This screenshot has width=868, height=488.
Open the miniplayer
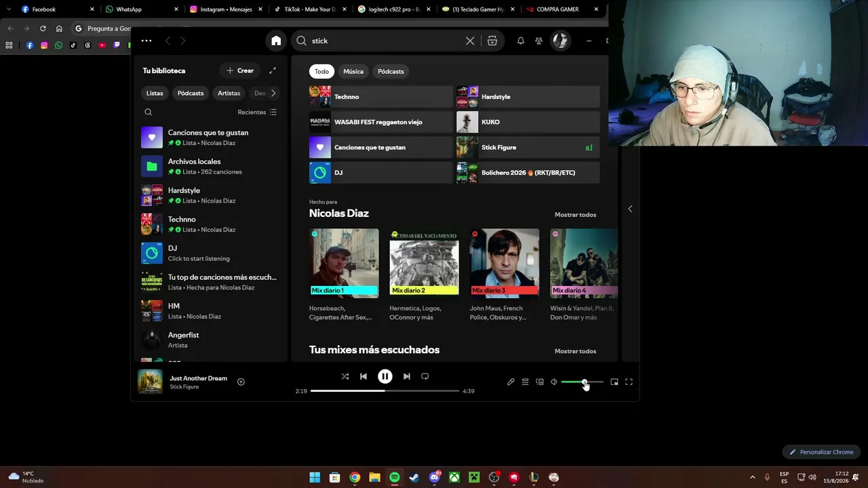pyautogui.click(x=614, y=382)
